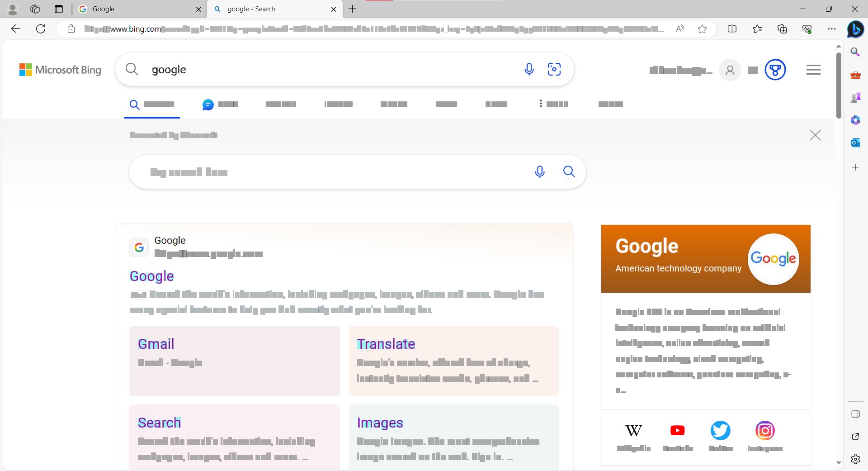Switch to the Chat tab
The height and width of the screenshot is (471, 868).
click(220, 105)
